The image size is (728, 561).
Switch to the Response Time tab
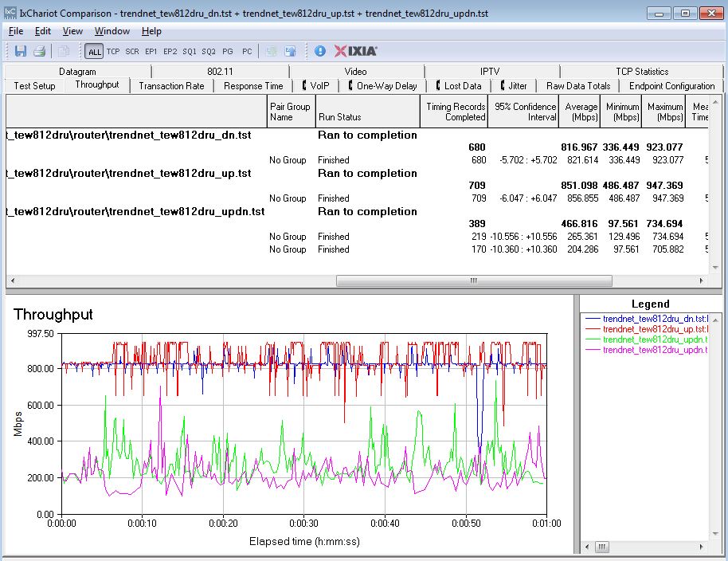coord(253,86)
